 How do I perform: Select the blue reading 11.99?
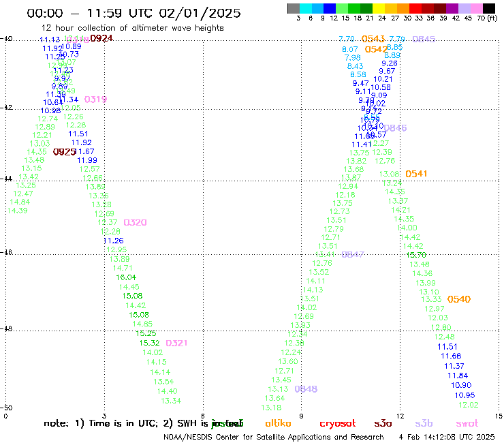coord(87,160)
